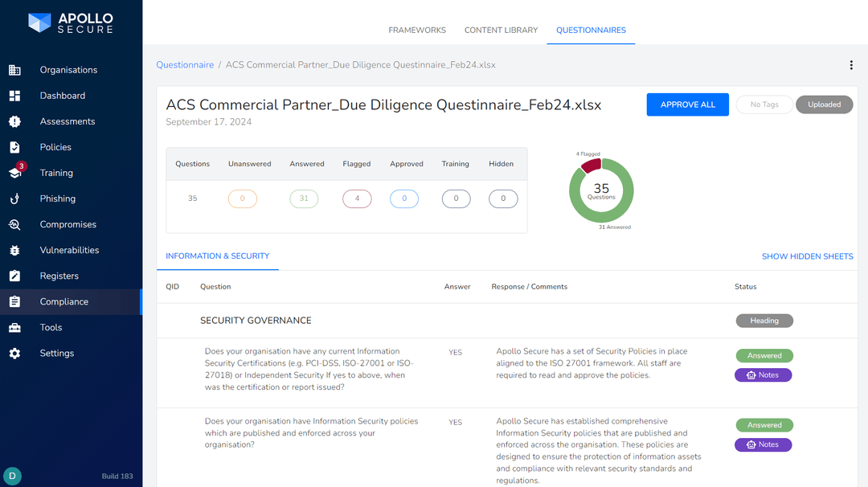Open Phishing section

(58, 198)
